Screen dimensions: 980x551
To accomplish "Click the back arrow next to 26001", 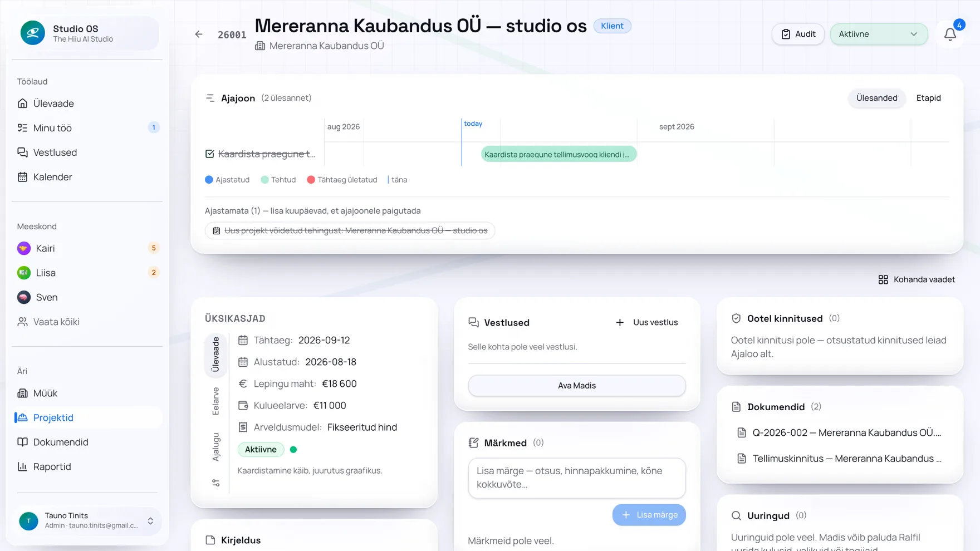I will tap(199, 35).
